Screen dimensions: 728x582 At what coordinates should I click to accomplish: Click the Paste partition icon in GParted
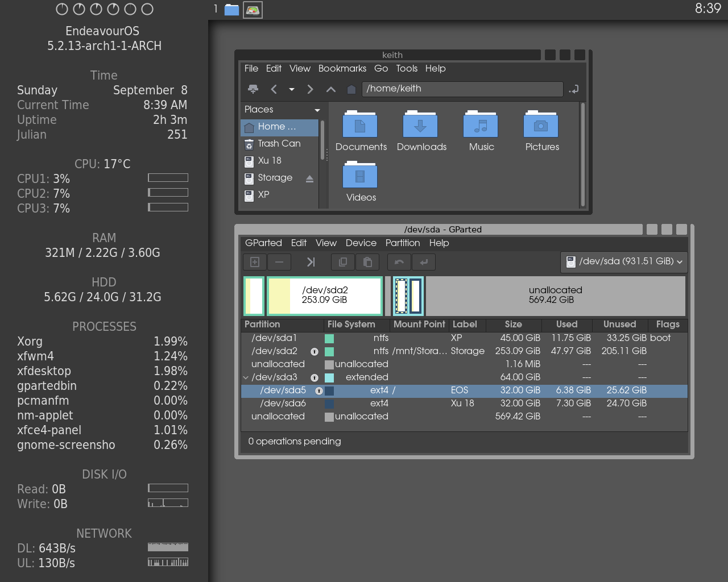[x=367, y=262]
